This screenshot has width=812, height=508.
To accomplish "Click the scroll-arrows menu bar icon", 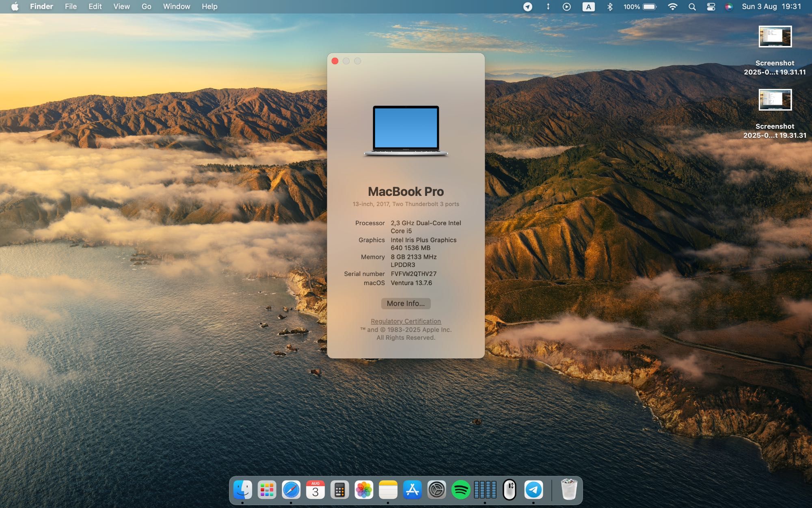I will click(x=548, y=7).
